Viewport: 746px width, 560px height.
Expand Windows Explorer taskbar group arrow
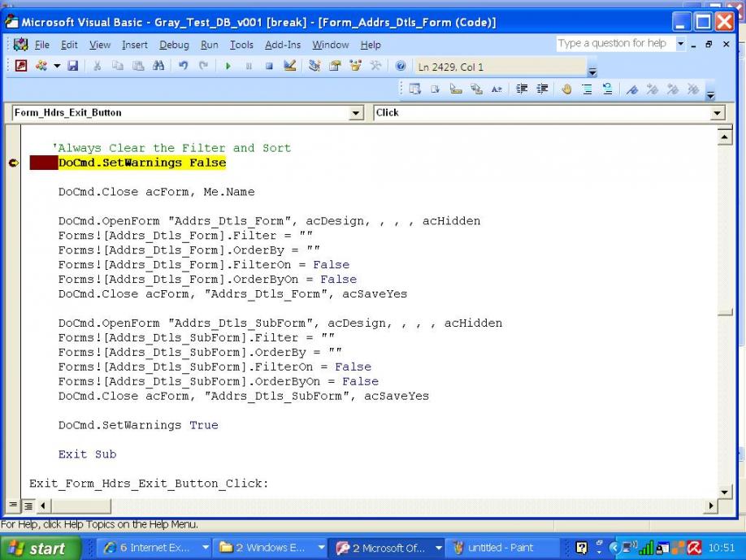click(322, 548)
